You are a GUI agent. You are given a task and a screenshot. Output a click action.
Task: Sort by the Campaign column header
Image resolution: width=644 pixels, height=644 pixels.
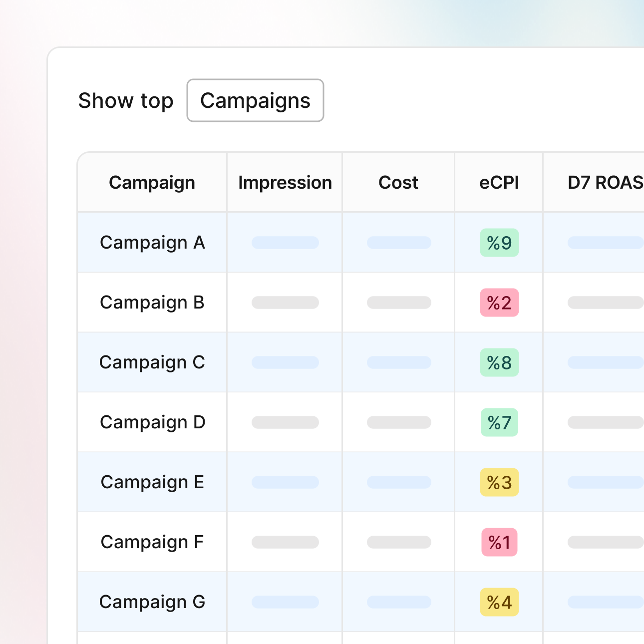[x=152, y=182]
